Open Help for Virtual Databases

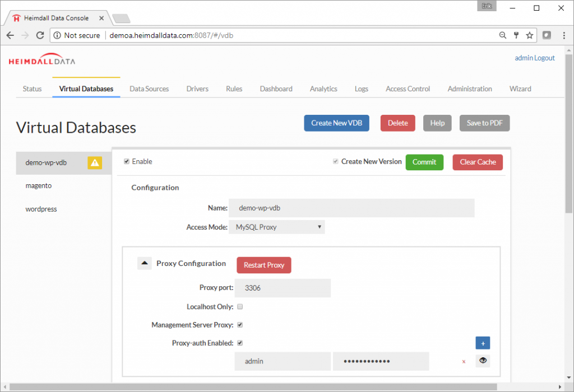[x=437, y=123]
